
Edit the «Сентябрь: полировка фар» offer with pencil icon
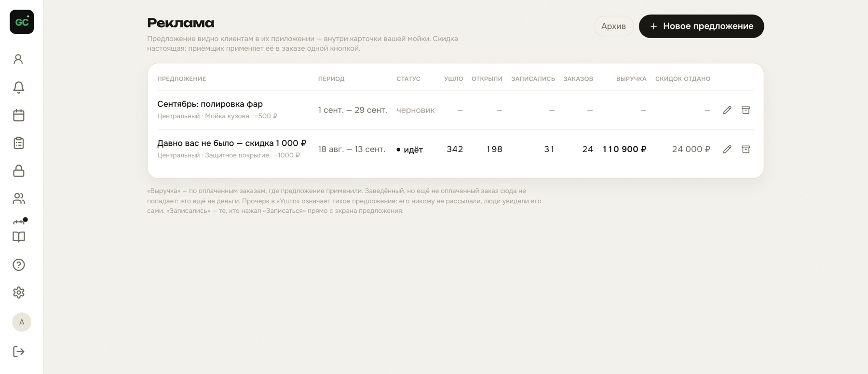[x=727, y=110]
